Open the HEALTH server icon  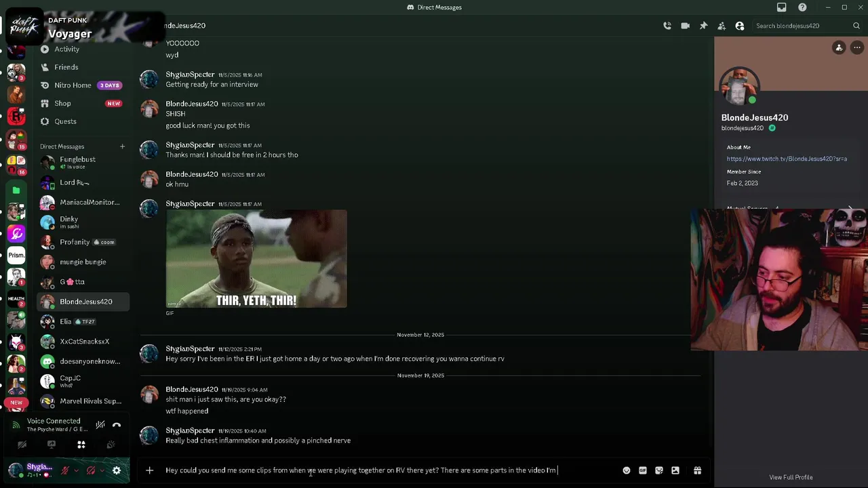[16, 298]
